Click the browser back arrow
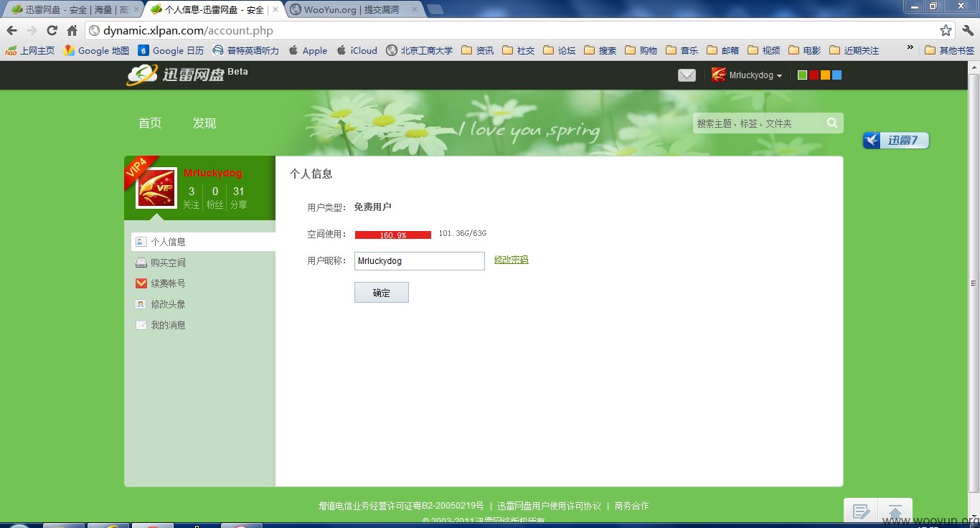Image resolution: width=980 pixels, height=528 pixels. (x=11, y=31)
